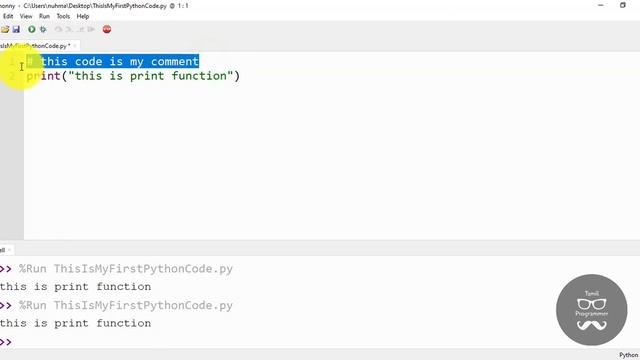Click the Step into debug icon

[x=69, y=29]
